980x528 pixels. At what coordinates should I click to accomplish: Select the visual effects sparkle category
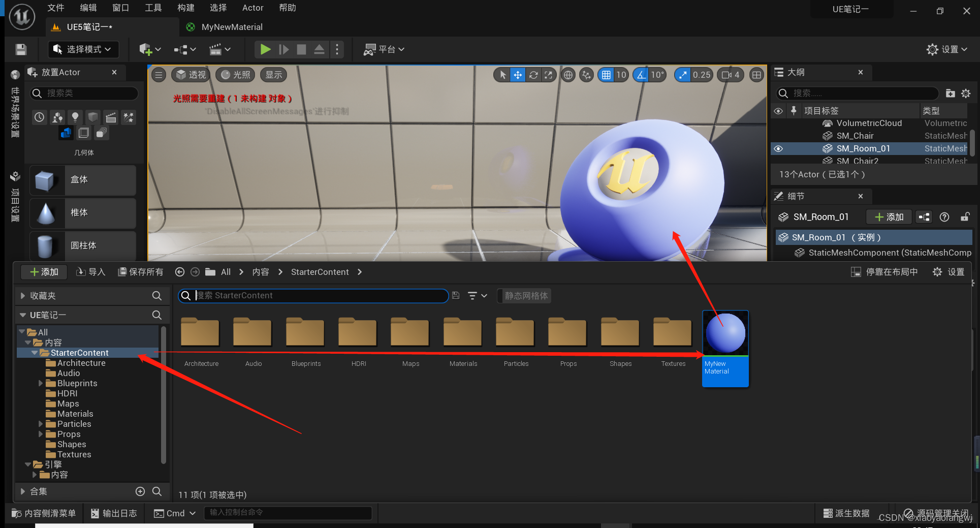click(x=129, y=117)
